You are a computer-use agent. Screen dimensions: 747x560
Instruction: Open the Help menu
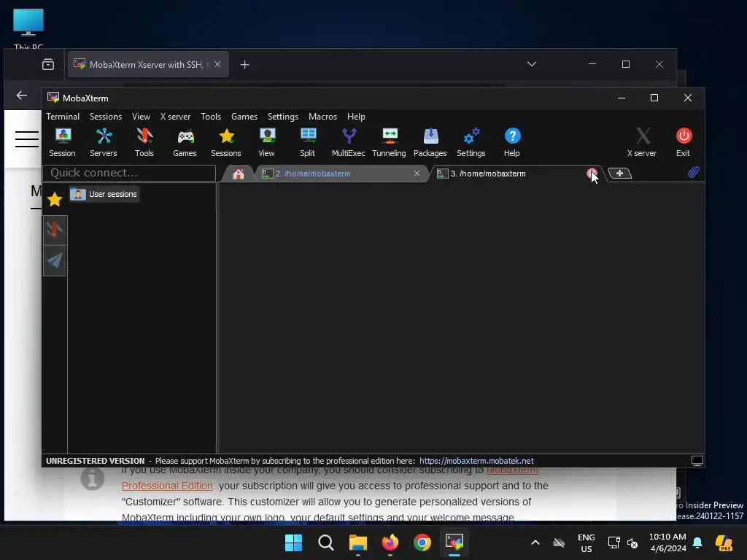click(356, 117)
